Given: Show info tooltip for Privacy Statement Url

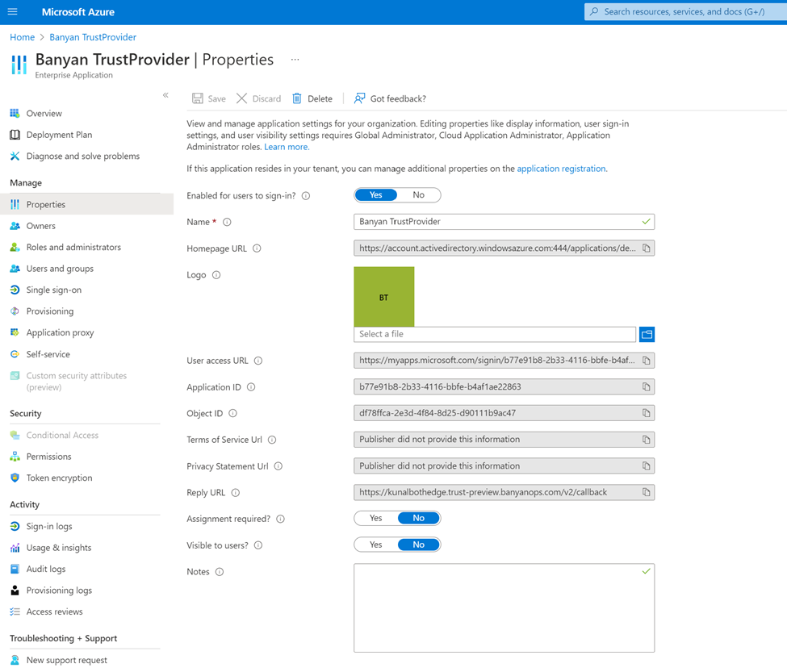Looking at the screenshot, I should click(x=278, y=466).
